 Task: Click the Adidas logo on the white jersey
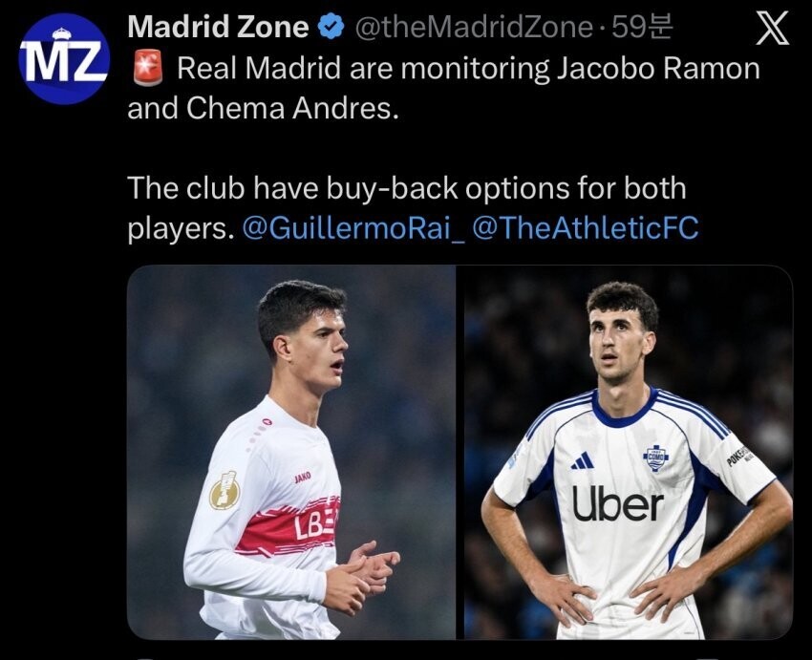click(583, 460)
